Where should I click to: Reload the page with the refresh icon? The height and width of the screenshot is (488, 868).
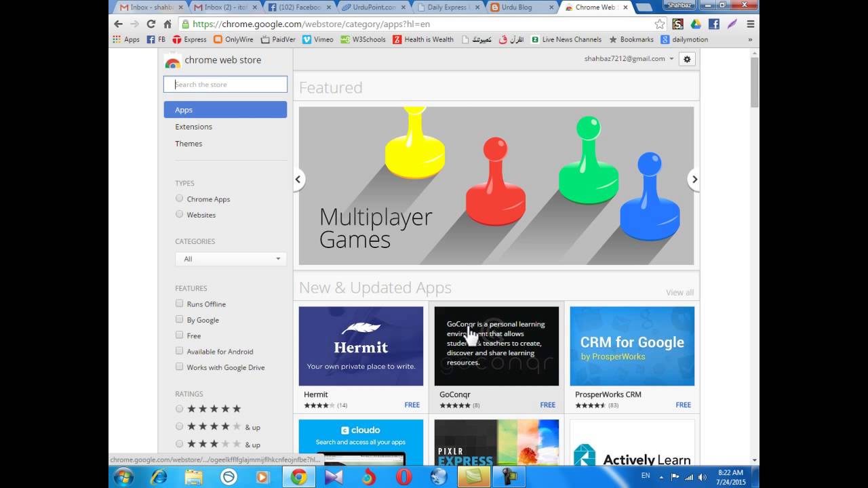click(151, 24)
